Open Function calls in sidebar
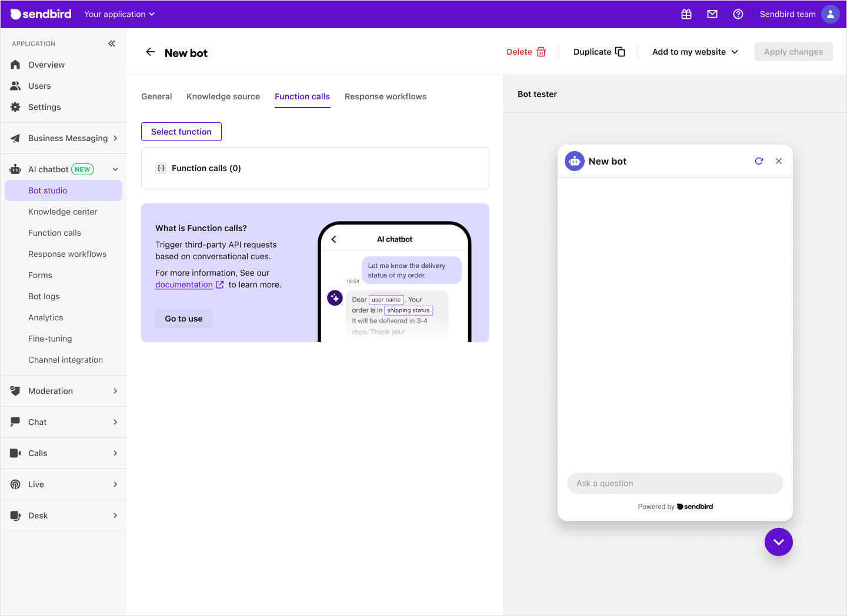This screenshot has width=847, height=616. 64,233
